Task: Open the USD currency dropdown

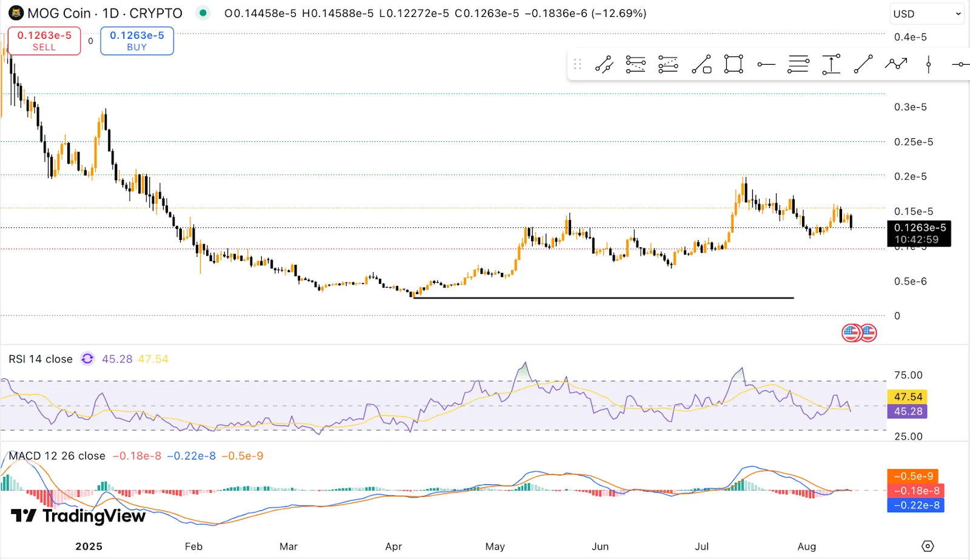Action: click(926, 13)
